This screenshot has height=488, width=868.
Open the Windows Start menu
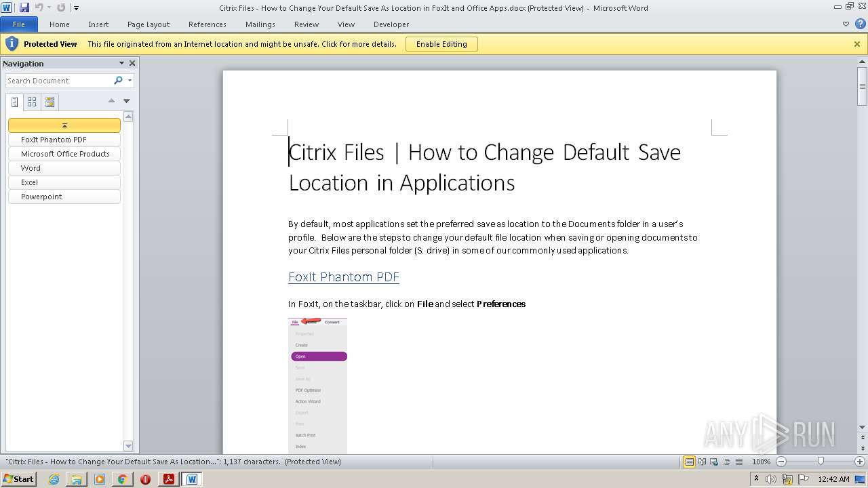pos(18,479)
